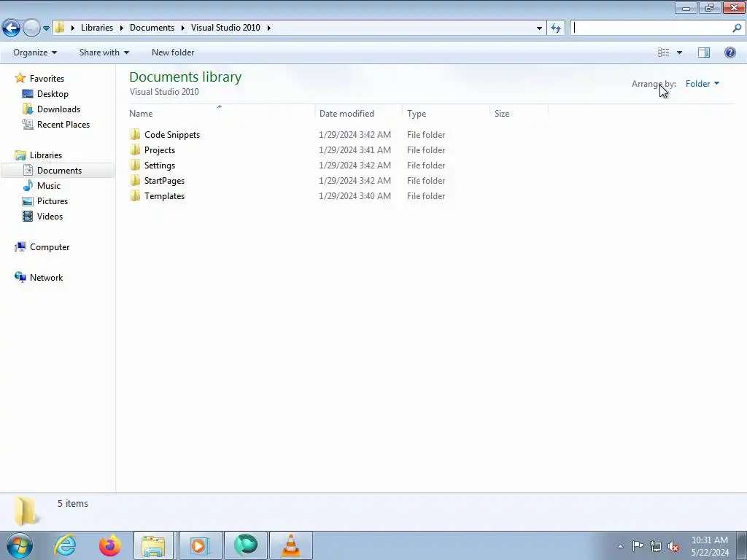This screenshot has height=560, width=747.
Task: Open Desktop under Favorites
Action: tap(53, 94)
